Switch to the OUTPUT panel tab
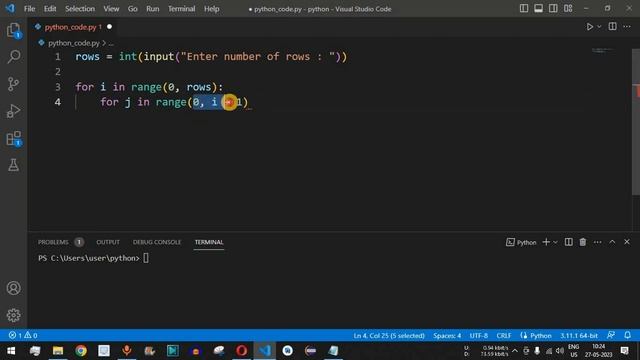This screenshot has width=640, height=360. (108, 242)
